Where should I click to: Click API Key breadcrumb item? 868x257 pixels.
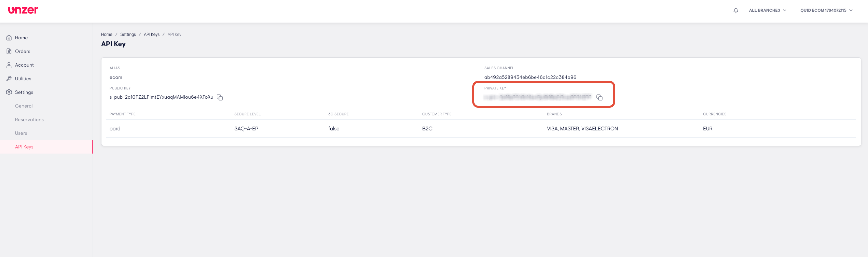(174, 34)
